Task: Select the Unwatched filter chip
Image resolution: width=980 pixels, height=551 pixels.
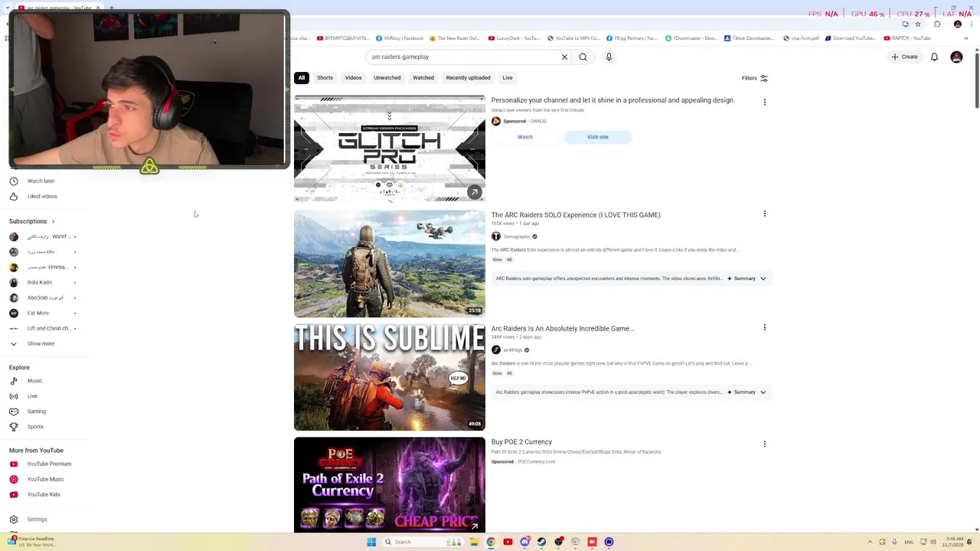Action: click(x=387, y=78)
